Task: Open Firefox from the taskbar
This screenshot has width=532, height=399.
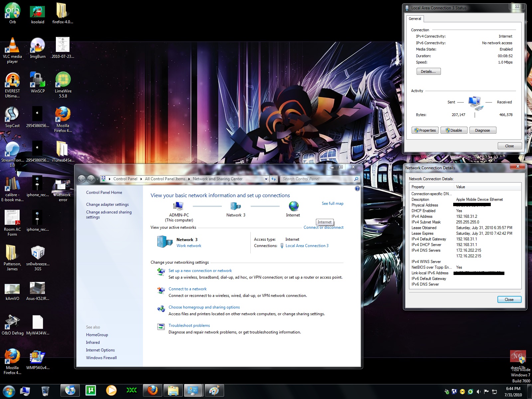Action: pyautogui.click(x=152, y=390)
